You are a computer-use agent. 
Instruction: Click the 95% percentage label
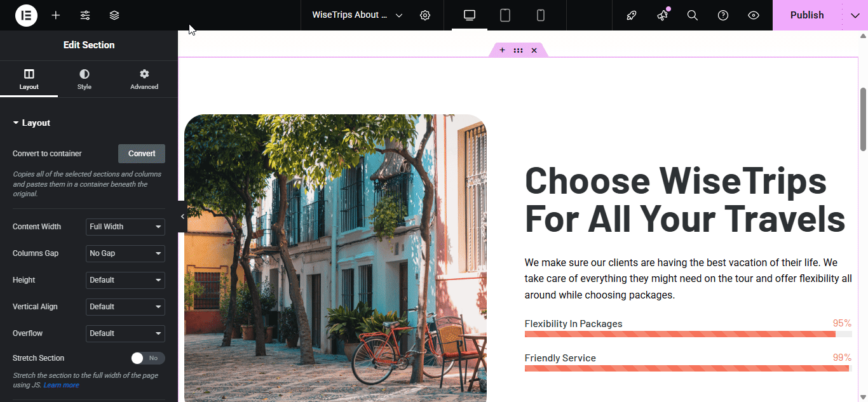tap(842, 323)
